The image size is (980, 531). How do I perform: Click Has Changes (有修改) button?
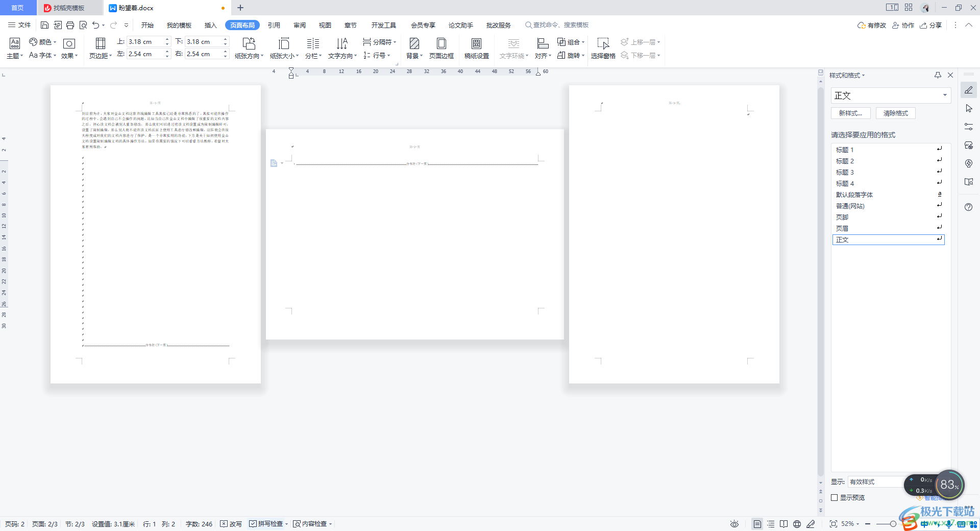(872, 25)
